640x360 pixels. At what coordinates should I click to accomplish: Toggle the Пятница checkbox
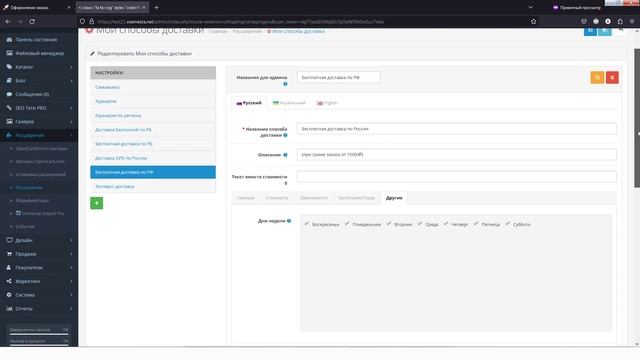(476, 224)
